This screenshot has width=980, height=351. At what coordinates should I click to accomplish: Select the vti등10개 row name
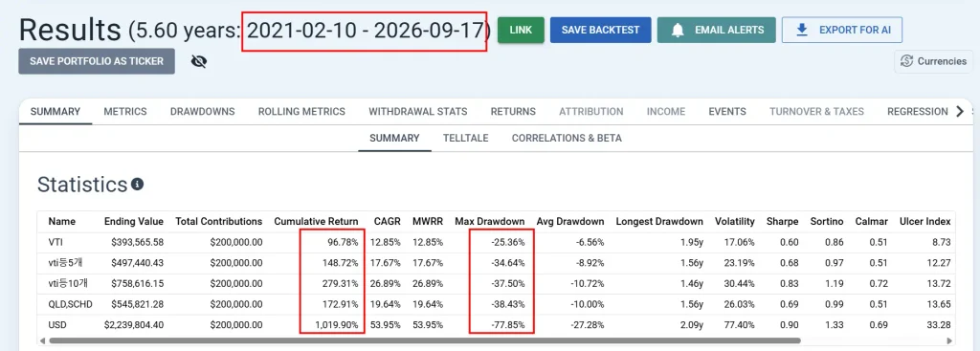(x=68, y=283)
